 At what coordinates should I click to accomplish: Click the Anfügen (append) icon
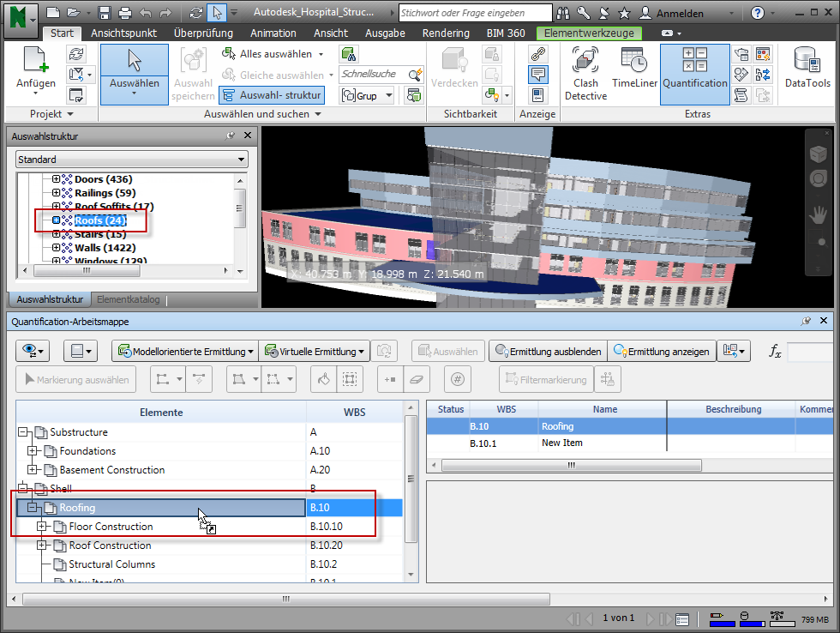(x=35, y=60)
